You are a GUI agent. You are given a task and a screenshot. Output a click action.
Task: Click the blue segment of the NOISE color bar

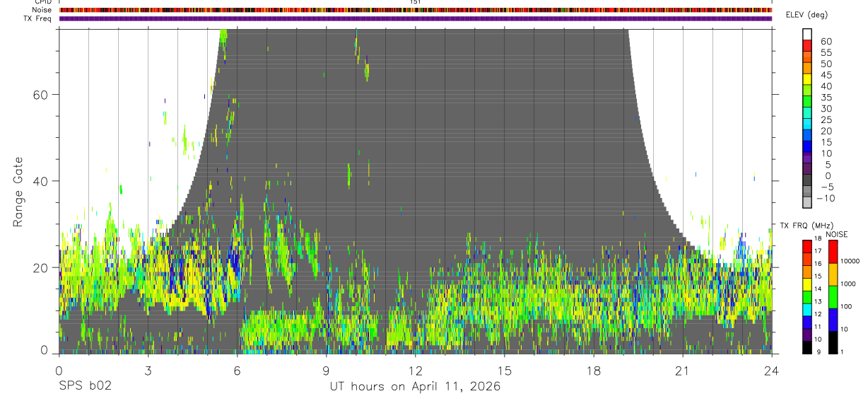[833, 320]
